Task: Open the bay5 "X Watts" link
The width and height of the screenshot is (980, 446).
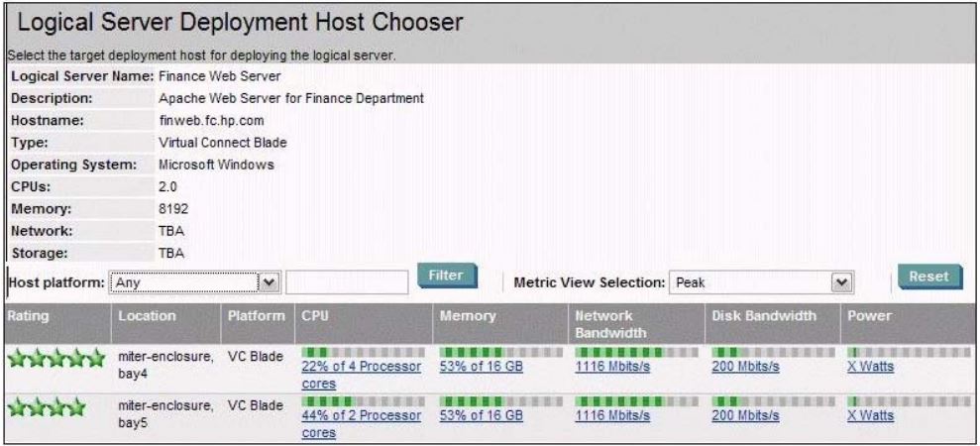Action: pos(871,415)
